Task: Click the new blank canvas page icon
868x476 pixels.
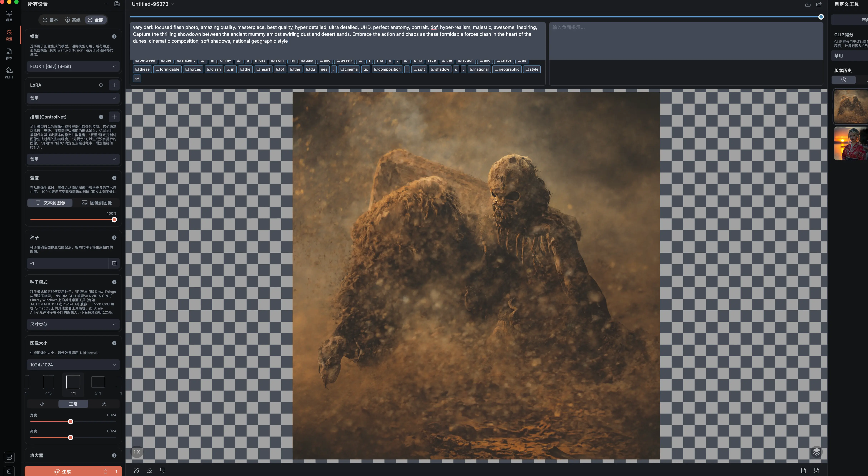Action: 803,471
